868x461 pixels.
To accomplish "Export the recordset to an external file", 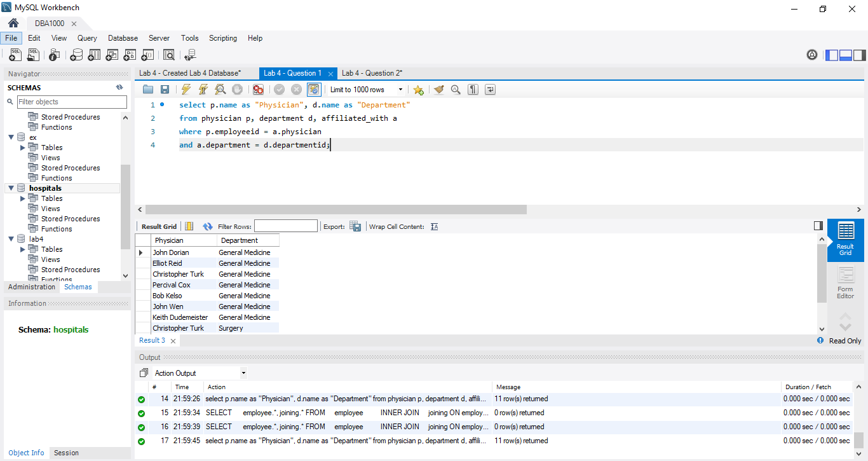I will pyautogui.click(x=355, y=226).
